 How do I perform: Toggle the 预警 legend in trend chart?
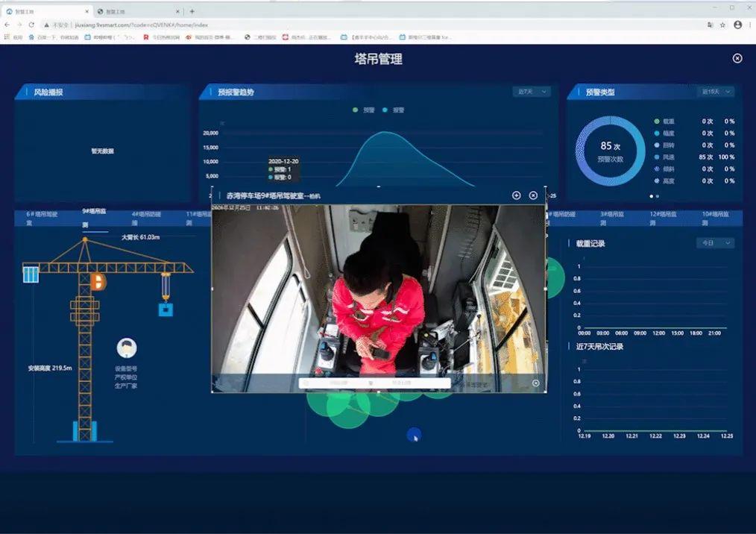[364, 110]
